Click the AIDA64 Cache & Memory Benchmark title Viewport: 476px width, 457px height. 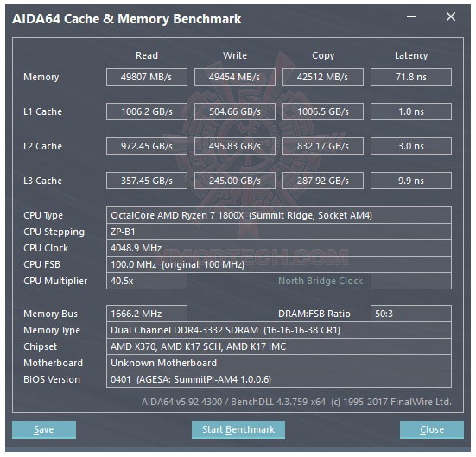pos(127,19)
